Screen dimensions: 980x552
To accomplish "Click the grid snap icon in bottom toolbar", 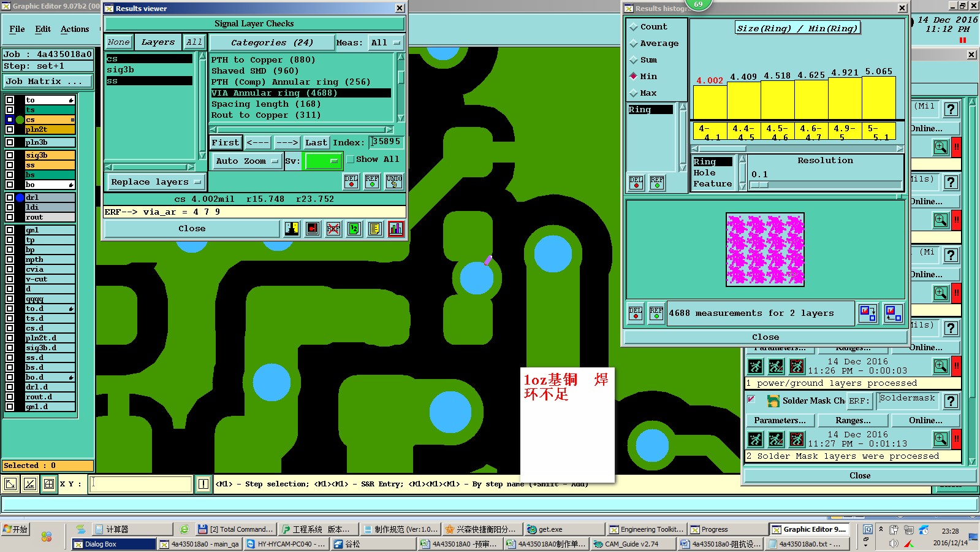I will [x=49, y=484].
